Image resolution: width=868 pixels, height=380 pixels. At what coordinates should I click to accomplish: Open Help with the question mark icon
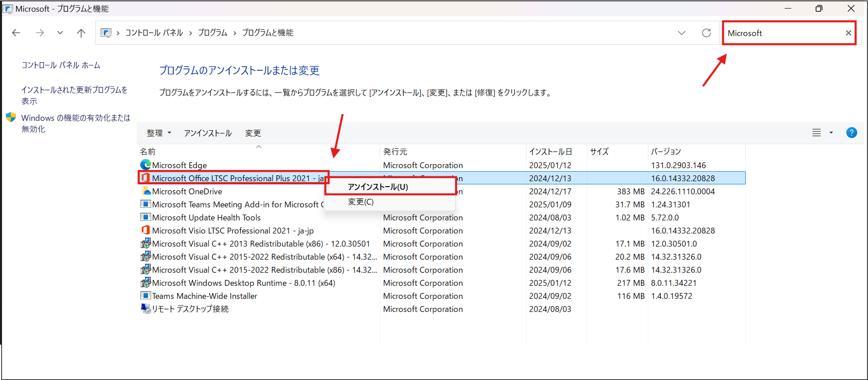pyautogui.click(x=852, y=133)
